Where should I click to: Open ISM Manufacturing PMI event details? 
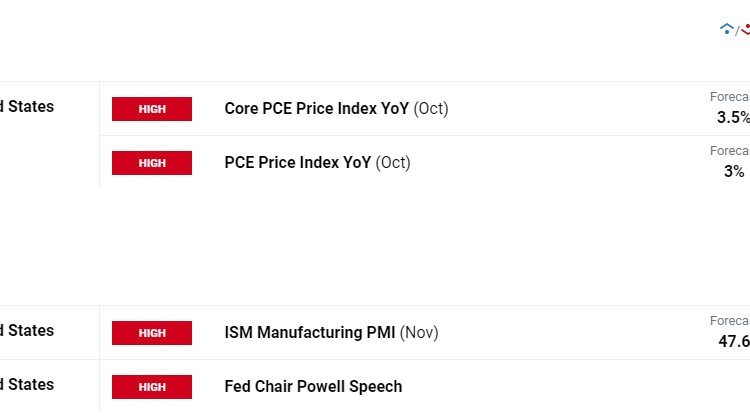tap(310, 333)
